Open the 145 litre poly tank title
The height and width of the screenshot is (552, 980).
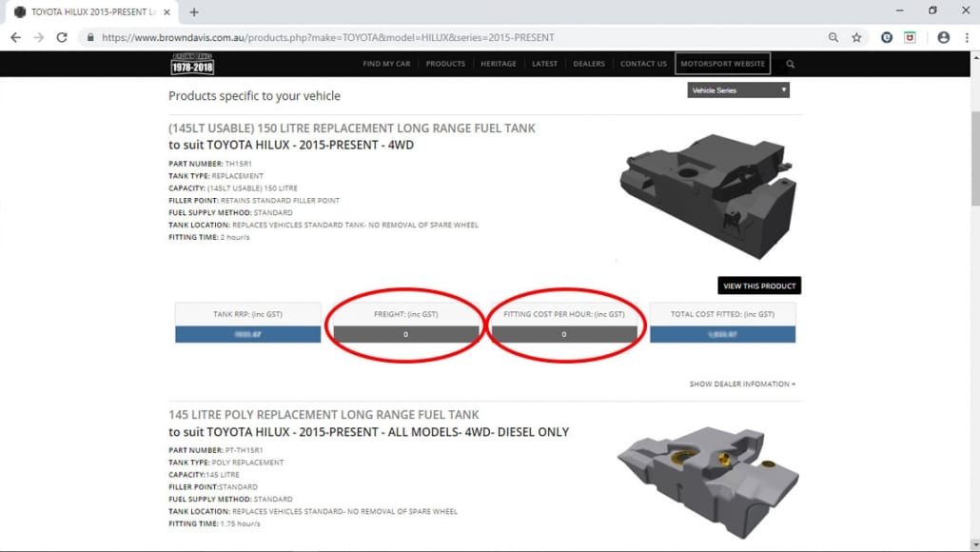point(323,414)
